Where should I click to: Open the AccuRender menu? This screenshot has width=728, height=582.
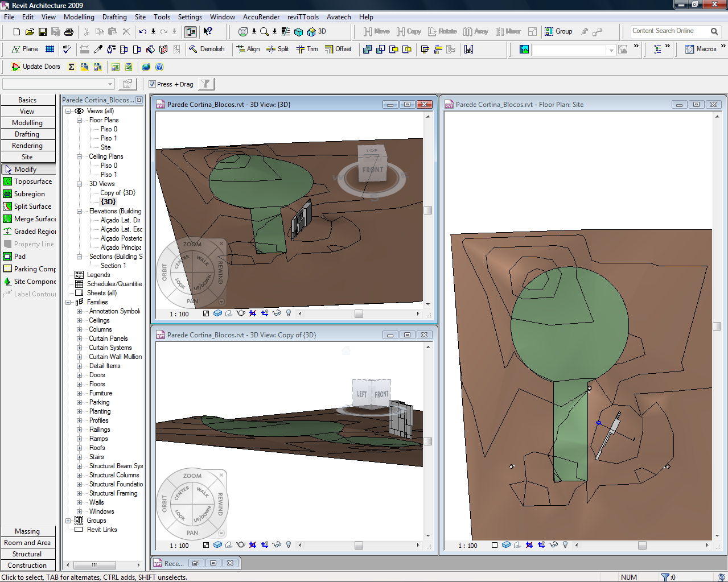[261, 17]
